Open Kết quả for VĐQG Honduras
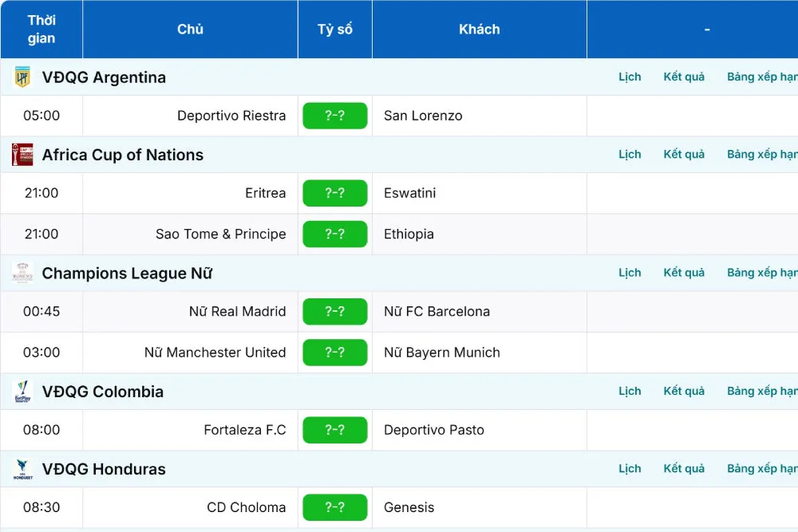This screenshot has height=532, width=798. pyautogui.click(x=684, y=469)
